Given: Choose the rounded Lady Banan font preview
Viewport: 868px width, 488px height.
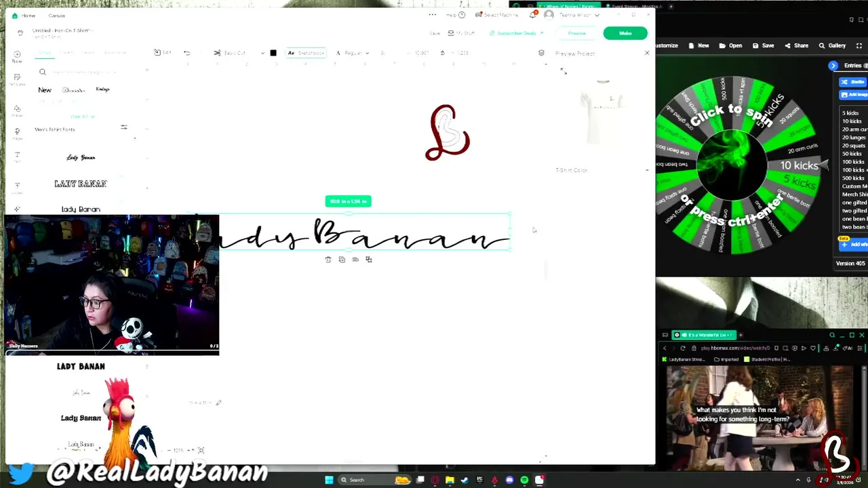Looking at the screenshot, I should click(81, 209).
